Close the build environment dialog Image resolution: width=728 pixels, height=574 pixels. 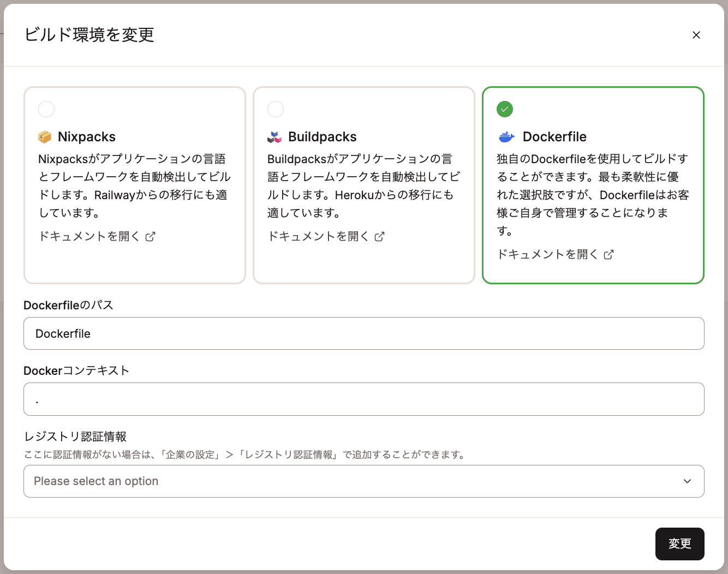click(696, 35)
